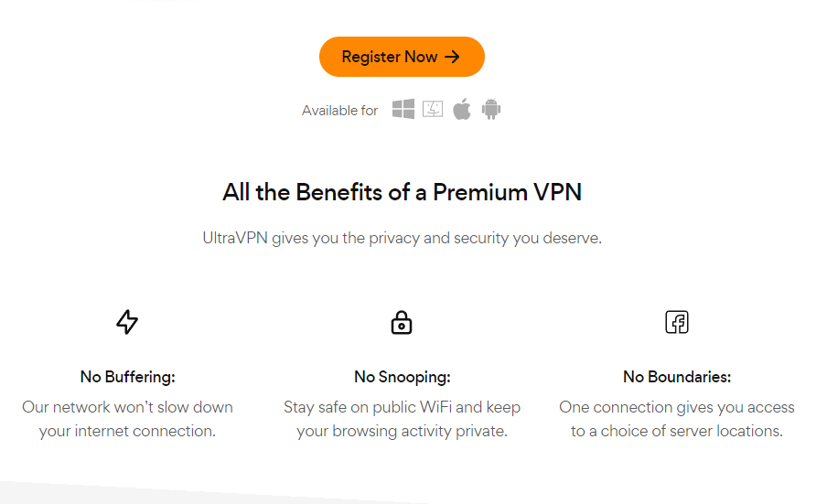Screen dimensions: 827x504
Task: Click the browsing activity private text line
Action: (x=402, y=431)
